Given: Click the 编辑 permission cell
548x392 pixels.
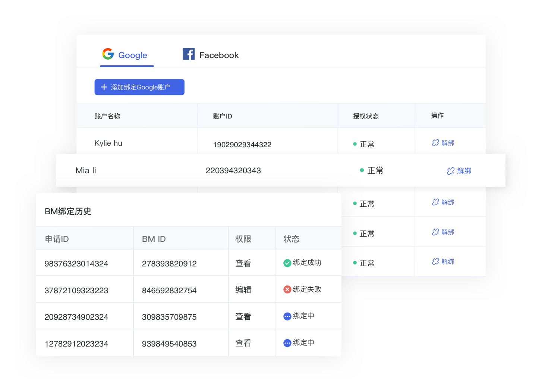Looking at the screenshot, I should click(x=243, y=290).
